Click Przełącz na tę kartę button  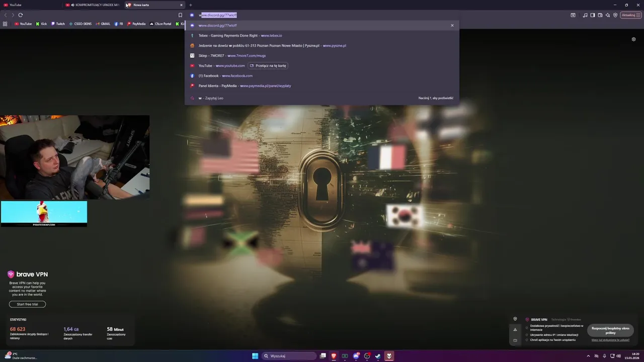(268, 66)
